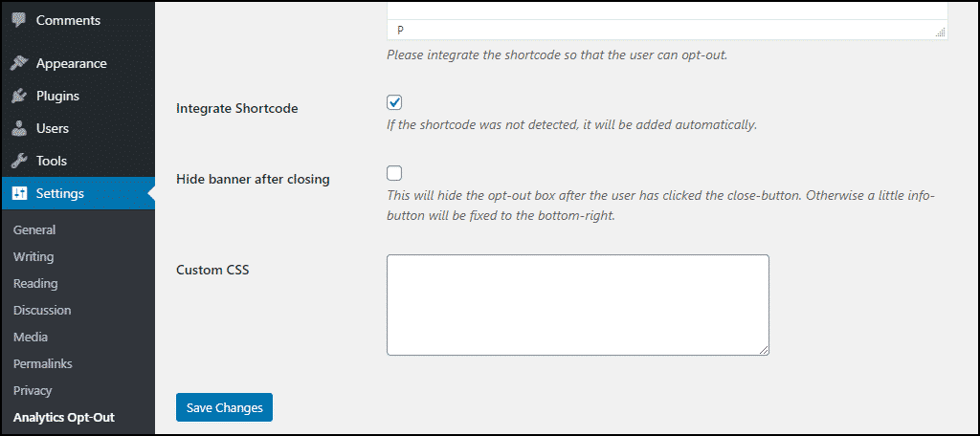Click the Comments speech bubble icon

click(x=19, y=20)
